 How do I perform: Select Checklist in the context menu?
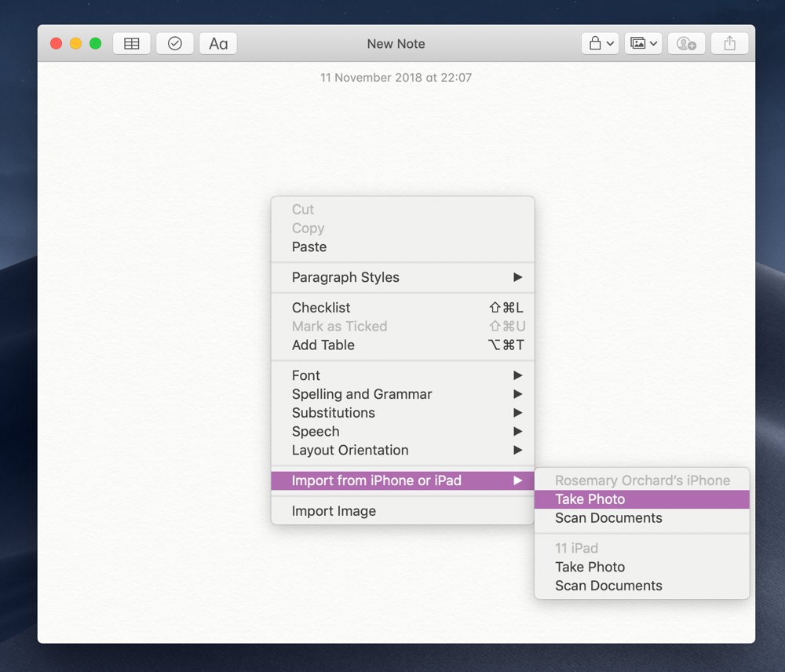pyautogui.click(x=403, y=308)
